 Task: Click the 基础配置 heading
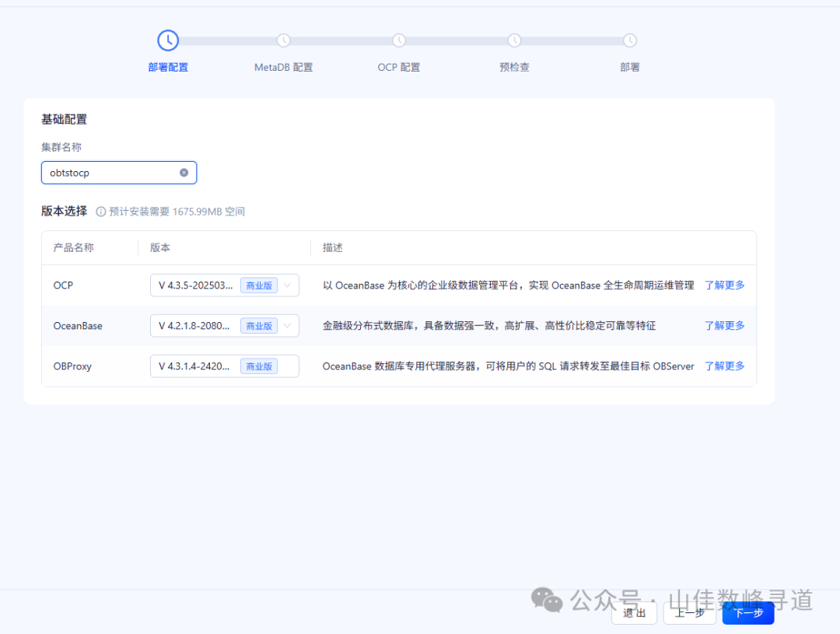coord(65,120)
